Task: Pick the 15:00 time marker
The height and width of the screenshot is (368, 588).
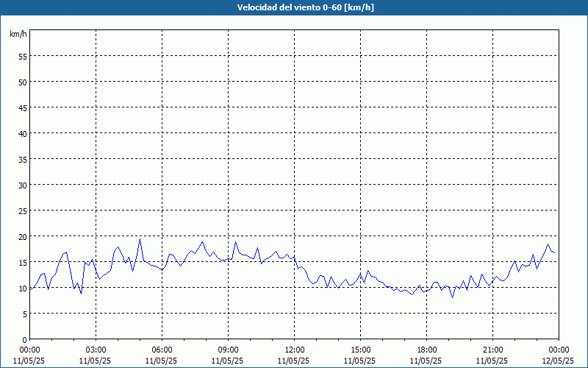Action: tap(360, 350)
